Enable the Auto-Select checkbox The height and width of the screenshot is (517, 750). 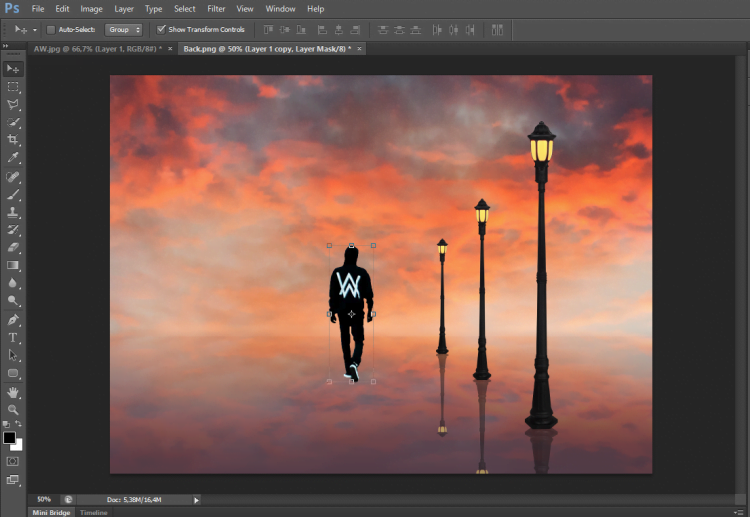click(52, 30)
